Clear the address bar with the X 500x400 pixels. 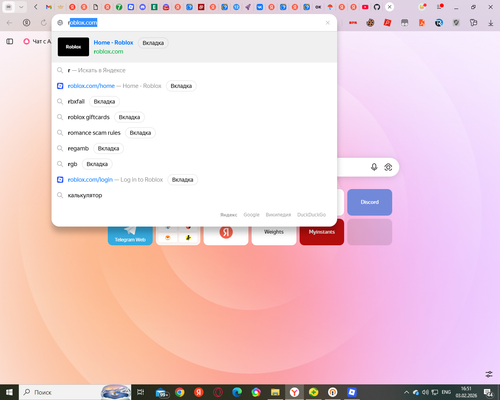coord(328,23)
